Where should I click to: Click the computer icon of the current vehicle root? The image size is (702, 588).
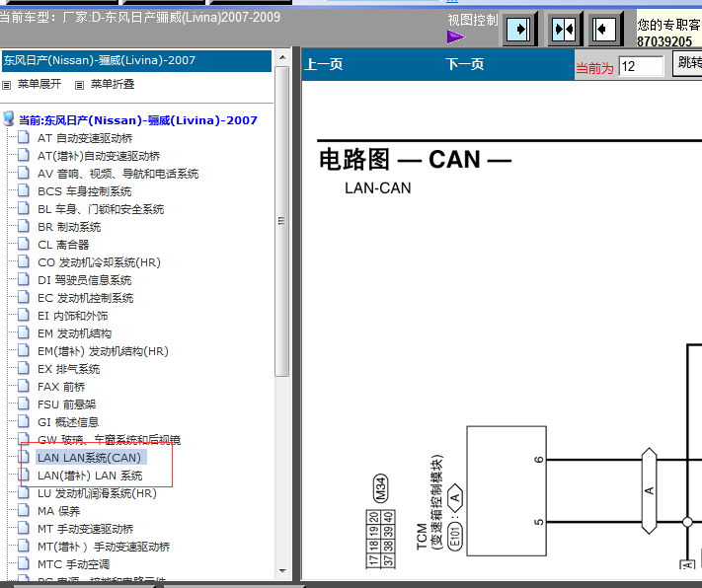(9, 119)
